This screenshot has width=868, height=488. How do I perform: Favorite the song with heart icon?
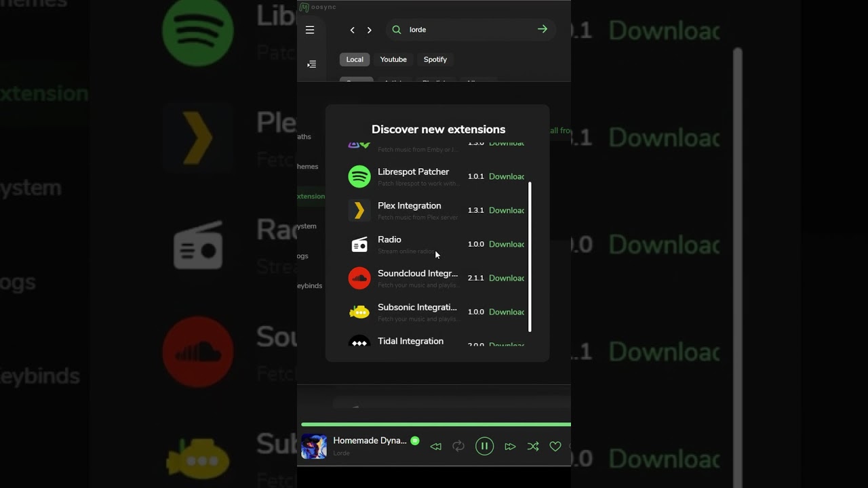(x=555, y=446)
